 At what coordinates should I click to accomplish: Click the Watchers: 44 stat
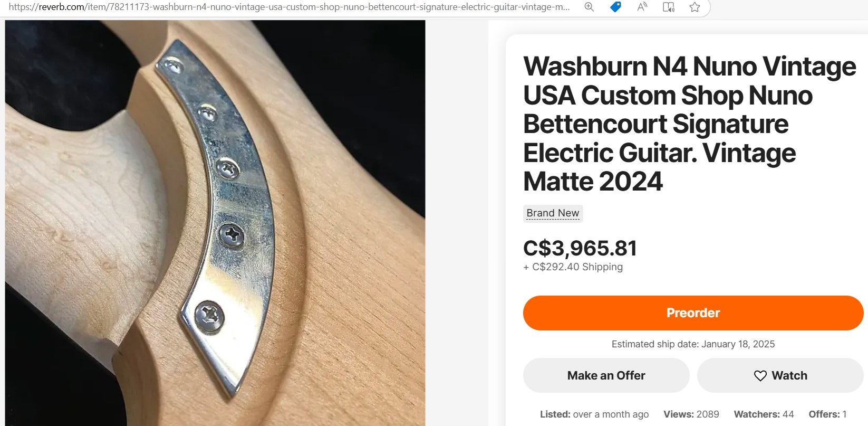click(764, 414)
